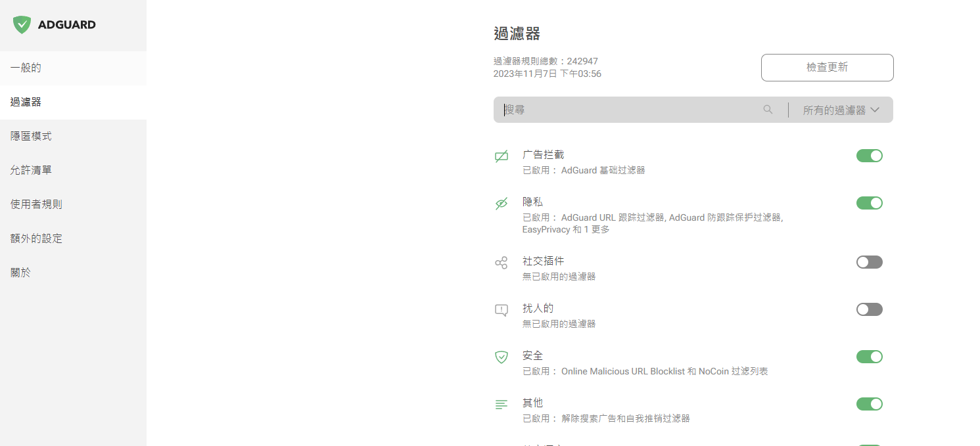This screenshot has width=980, height=446.
Task: Click the annoyances (扰人的) speech-bubble icon
Action: (x=502, y=309)
